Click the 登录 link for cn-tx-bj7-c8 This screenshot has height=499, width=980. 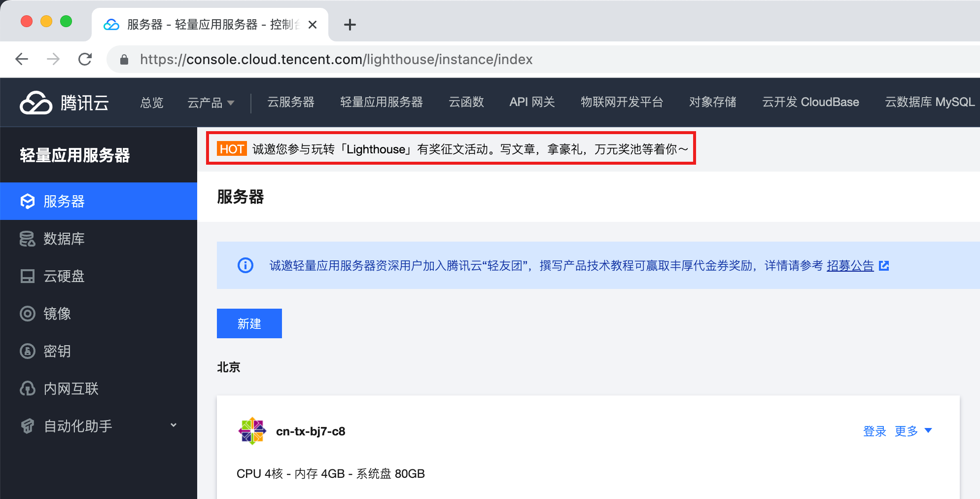(875, 431)
